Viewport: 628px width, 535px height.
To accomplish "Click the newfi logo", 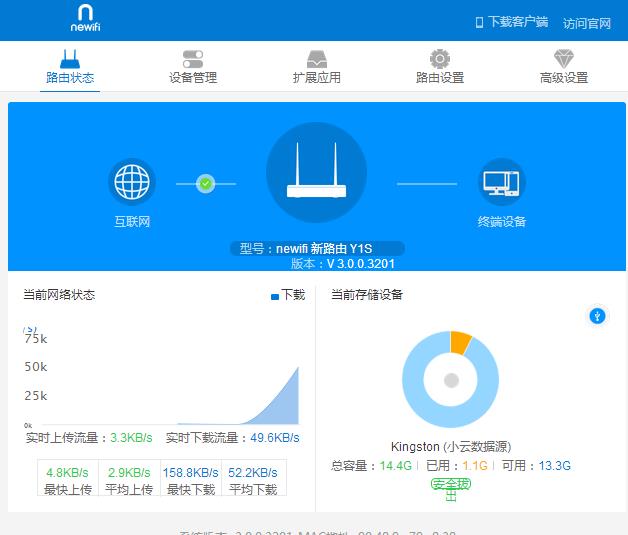I will pyautogui.click(x=85, y=18).
